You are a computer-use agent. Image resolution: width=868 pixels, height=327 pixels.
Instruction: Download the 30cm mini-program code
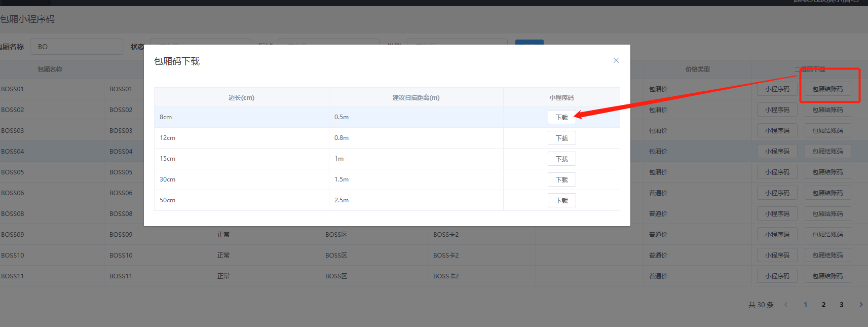pyautogui.click(x=561, y=179)
